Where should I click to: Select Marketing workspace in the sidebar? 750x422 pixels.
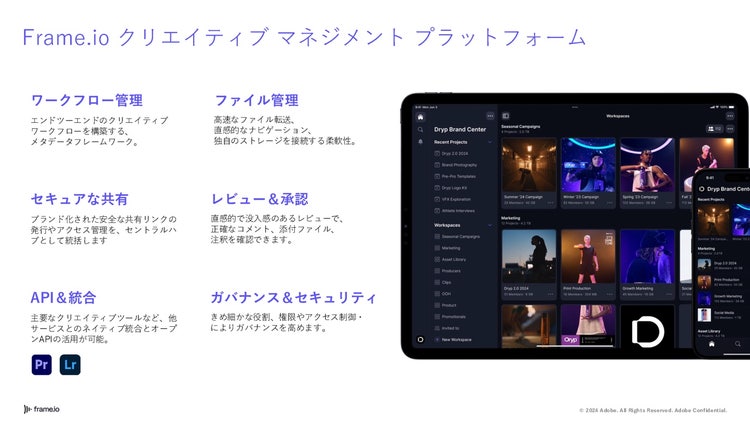pyautogui.click(x=447, y=248)
